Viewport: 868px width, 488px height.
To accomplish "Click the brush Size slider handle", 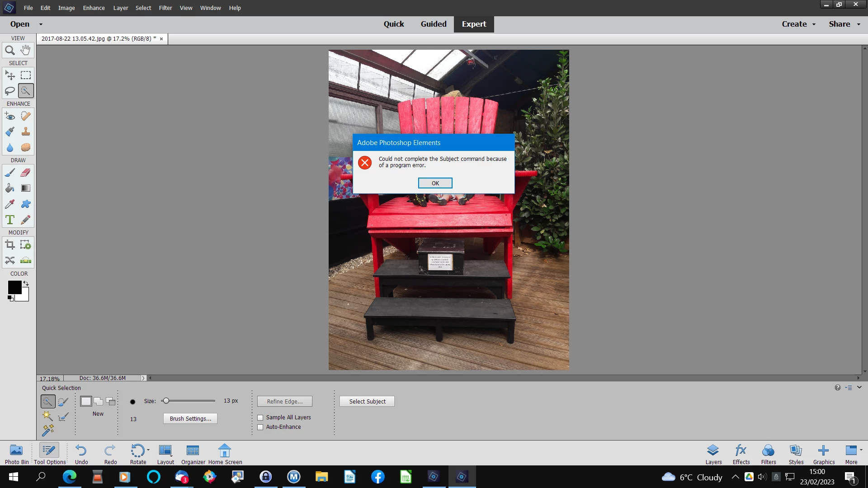I will coord(166,401).
